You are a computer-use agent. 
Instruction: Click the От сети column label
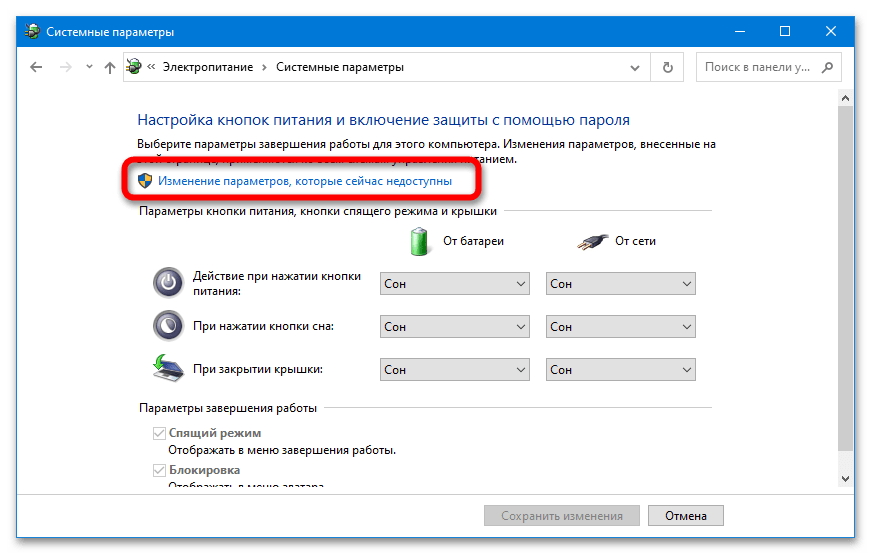point(635,241)
